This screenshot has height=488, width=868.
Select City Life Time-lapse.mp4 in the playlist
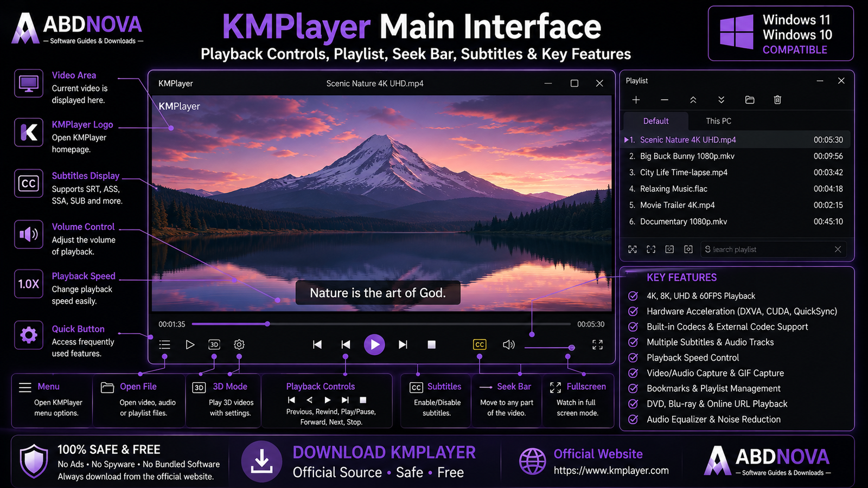coord(736,172)
